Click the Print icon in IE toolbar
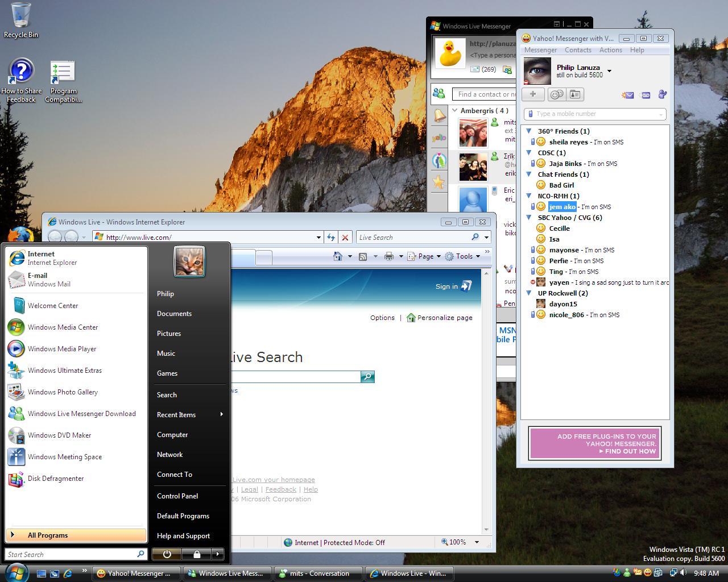 tap(389, 256)
